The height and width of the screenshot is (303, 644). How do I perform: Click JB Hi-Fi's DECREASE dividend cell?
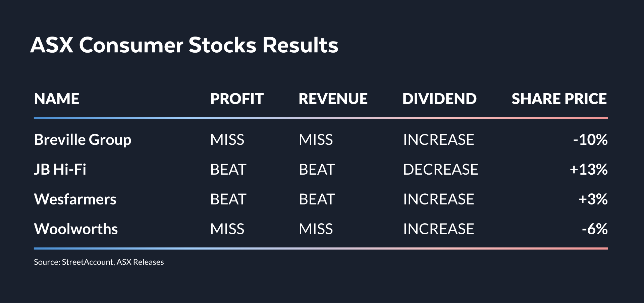[x=440, y=170]
